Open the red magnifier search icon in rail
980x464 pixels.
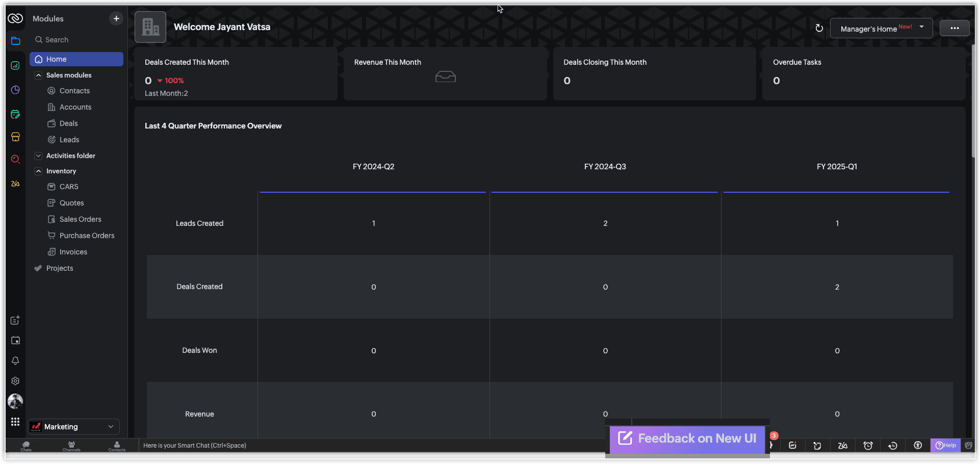(x=15, y=160)
